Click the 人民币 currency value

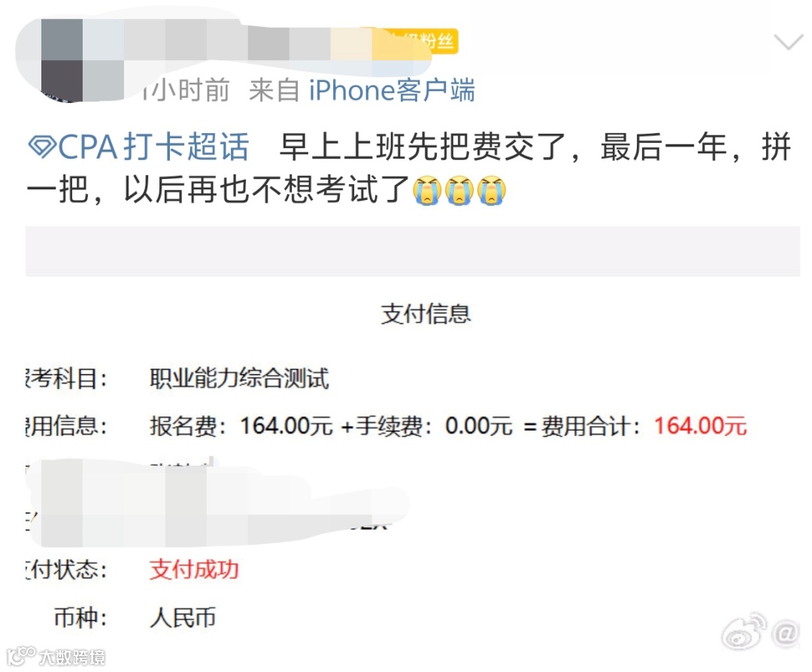(x=183, y=617)
